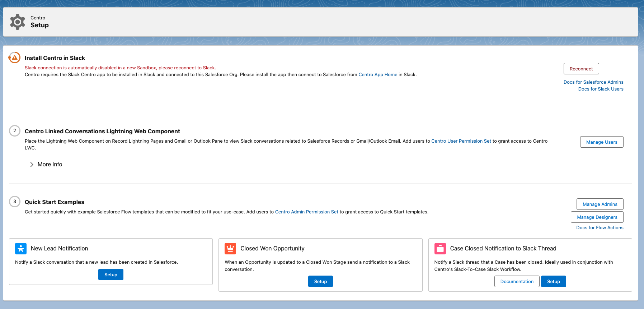Viewport: 644px width, 309px height.
Task: Click the Closed Won Opportunity card title
Action: [x=272, y=248]
